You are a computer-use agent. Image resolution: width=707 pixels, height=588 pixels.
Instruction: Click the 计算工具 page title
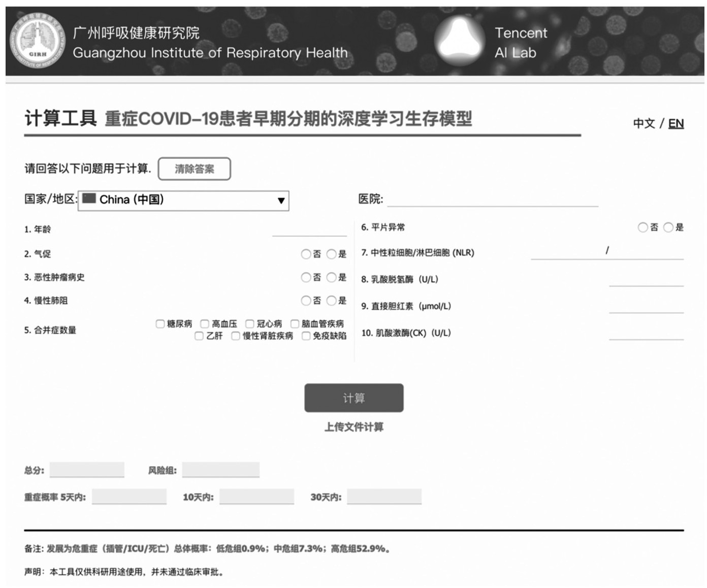point(60,118)
